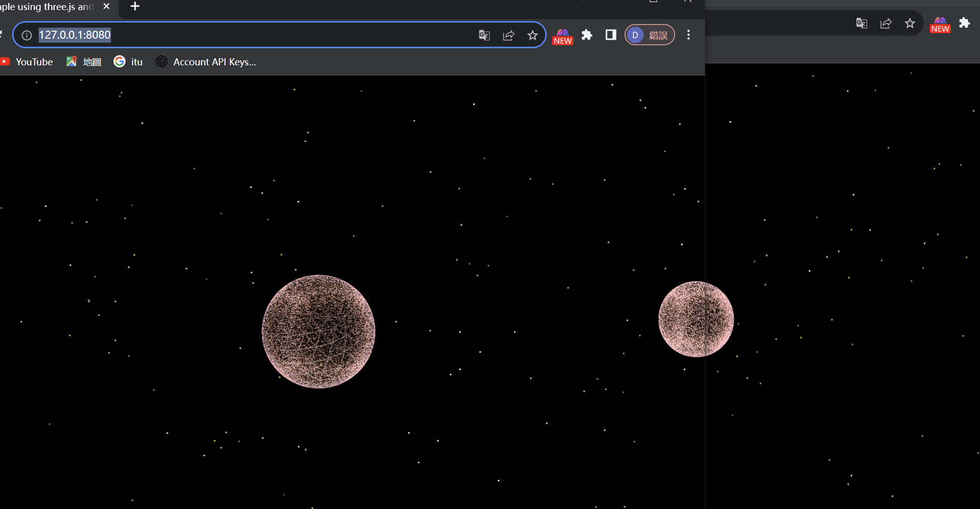Open the Account API Keys bookmark
The image size is (980, 509).
pos(206,62)
